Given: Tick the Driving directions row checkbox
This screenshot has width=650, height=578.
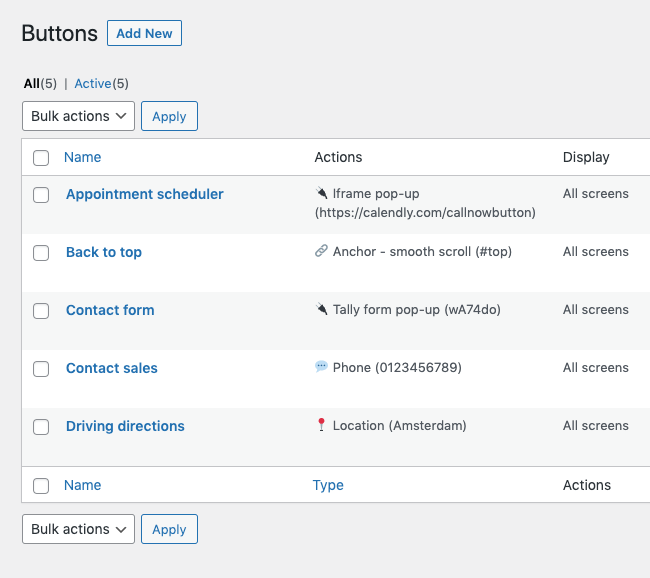Looking at the screenshot, I should click(x=41, y=427).
